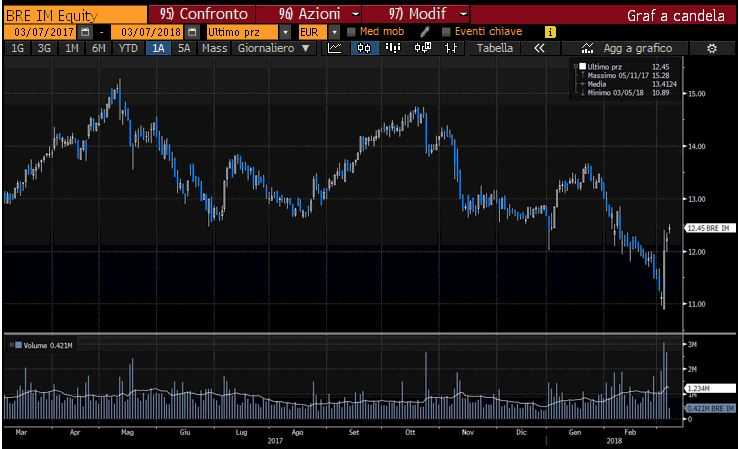Select the candlestick chart type
The image size is (739, 449).
click(x=364, y=48)
